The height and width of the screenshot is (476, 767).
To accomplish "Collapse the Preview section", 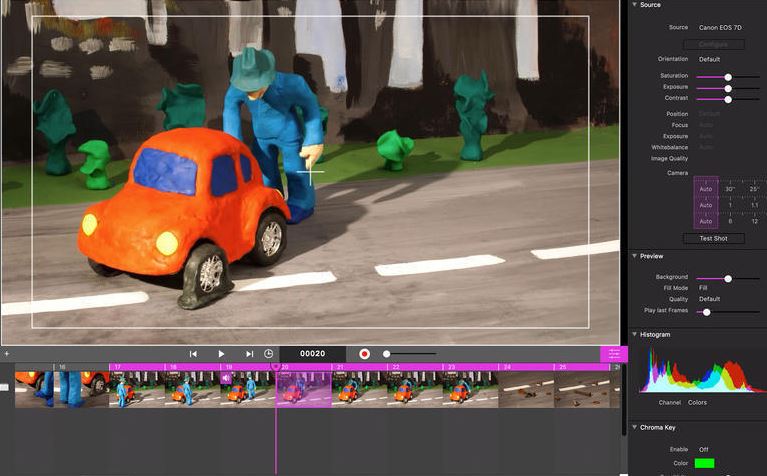I will [x=634, y=256].
